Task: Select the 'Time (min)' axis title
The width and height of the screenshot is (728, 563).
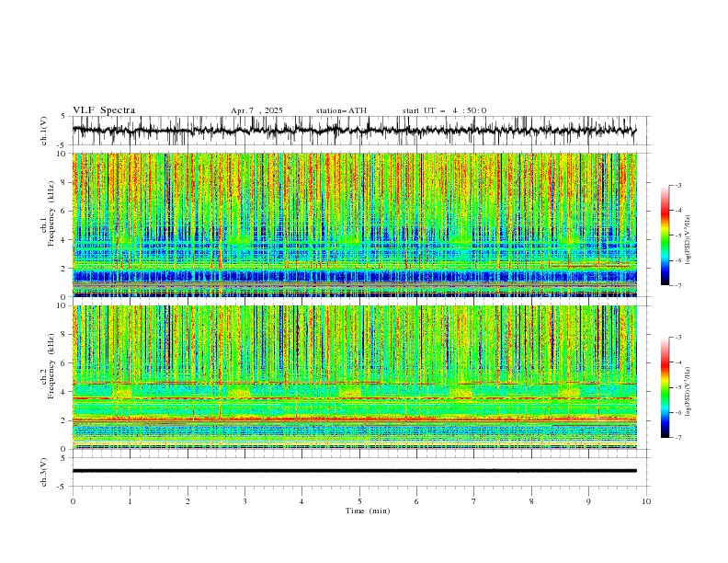Action: pyautogui.click(x=368, y=511)
